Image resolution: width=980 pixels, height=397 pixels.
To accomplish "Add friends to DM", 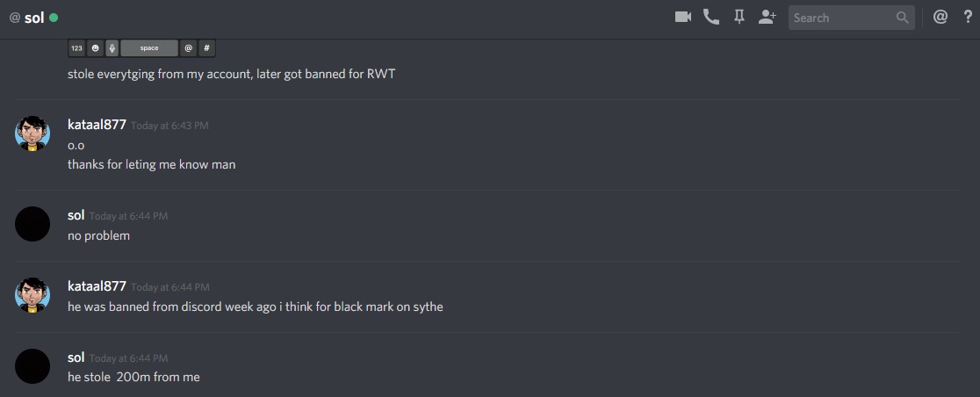I will coord(767,18).
